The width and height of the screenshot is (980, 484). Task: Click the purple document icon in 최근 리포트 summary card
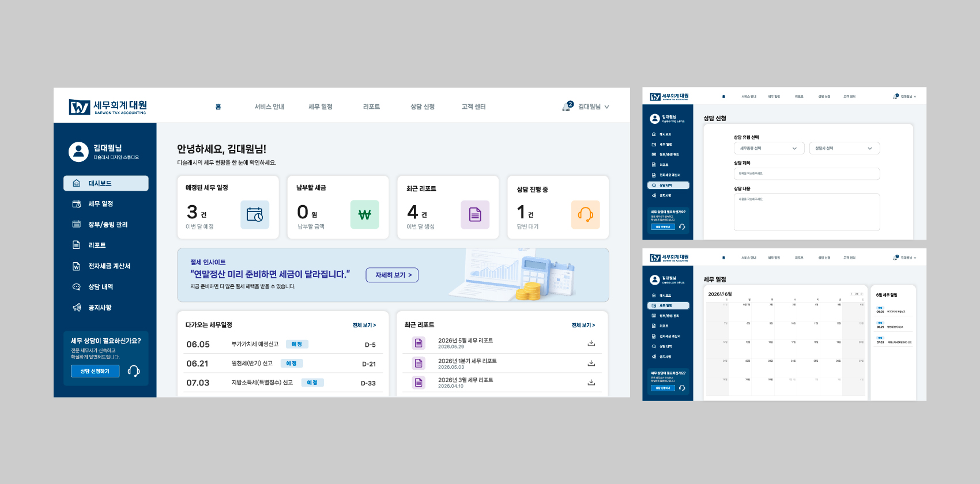475,214
